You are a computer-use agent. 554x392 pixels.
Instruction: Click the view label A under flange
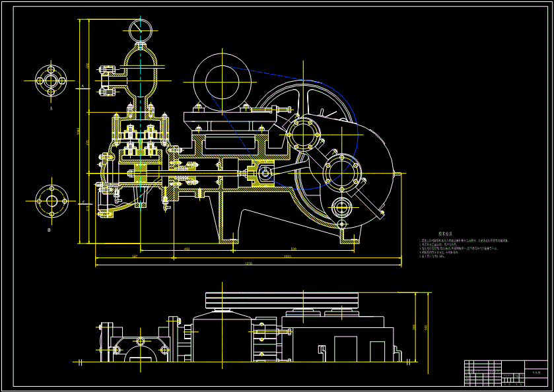(x=51, y=110)
